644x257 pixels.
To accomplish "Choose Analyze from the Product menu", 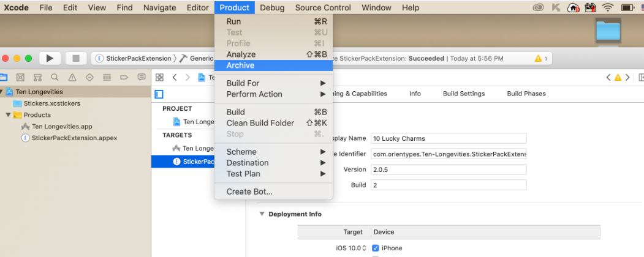I will [273, 54].
